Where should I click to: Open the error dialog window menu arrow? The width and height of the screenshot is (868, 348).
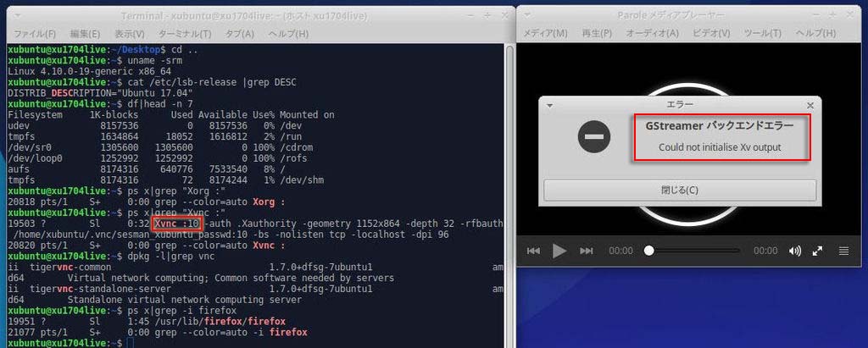[549, 104]
